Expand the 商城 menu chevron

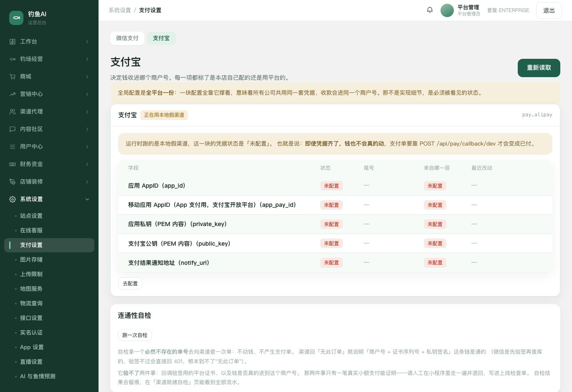coord(87,77)
